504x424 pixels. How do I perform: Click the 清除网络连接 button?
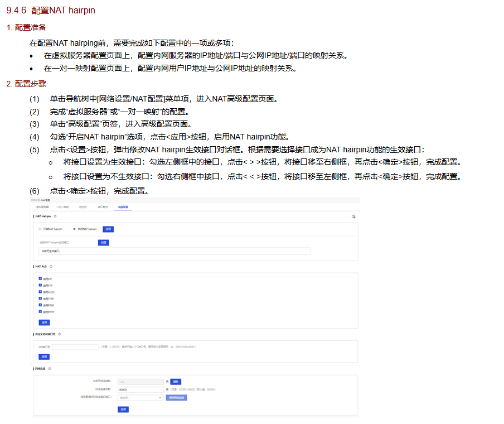176,398
